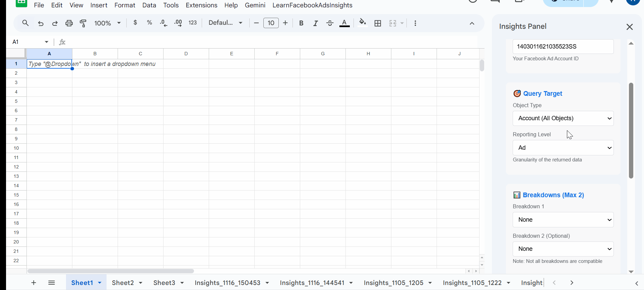Close the Insights Panel
Screen dimensions: 644x290
630,27
